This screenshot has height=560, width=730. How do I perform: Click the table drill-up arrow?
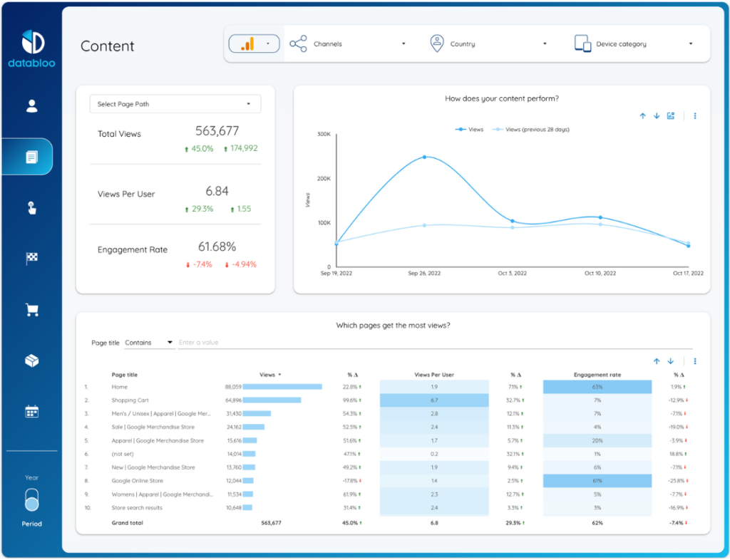[x=657, y=361]
